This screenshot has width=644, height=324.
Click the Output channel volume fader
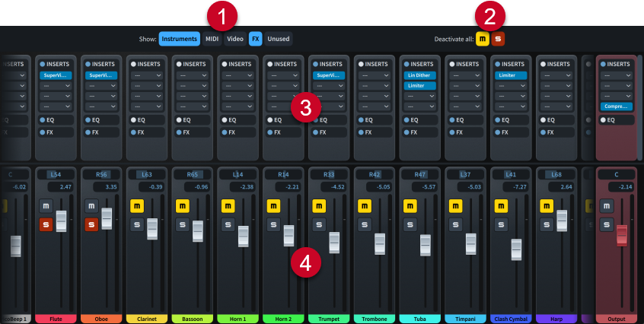(622, 236)
